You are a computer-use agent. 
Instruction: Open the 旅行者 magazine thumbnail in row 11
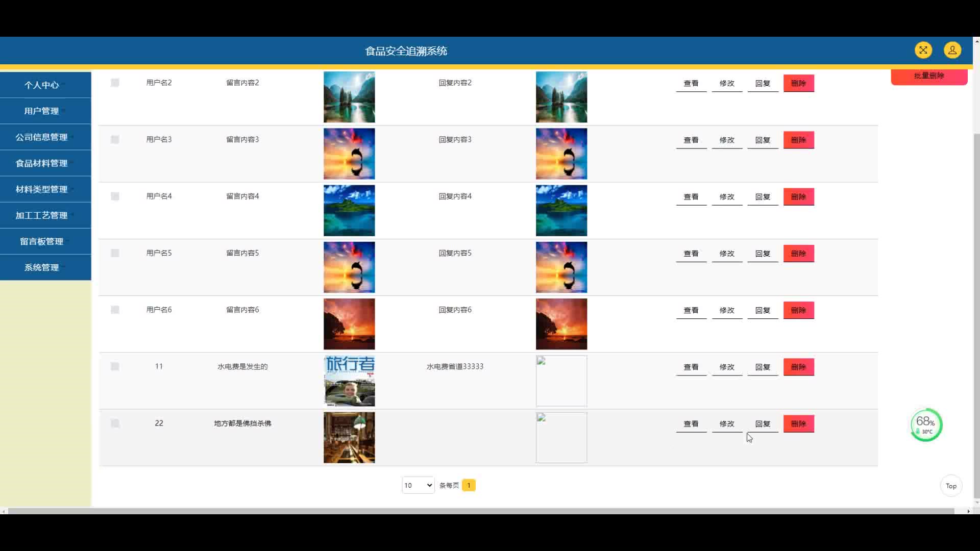click(349, 381)
